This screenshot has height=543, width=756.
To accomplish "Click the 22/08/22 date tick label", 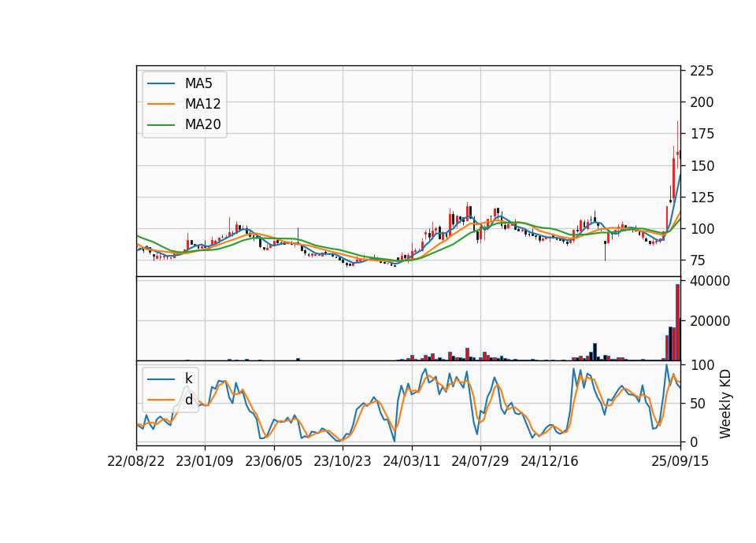I will pyautogui.click(x=136, y=461).
